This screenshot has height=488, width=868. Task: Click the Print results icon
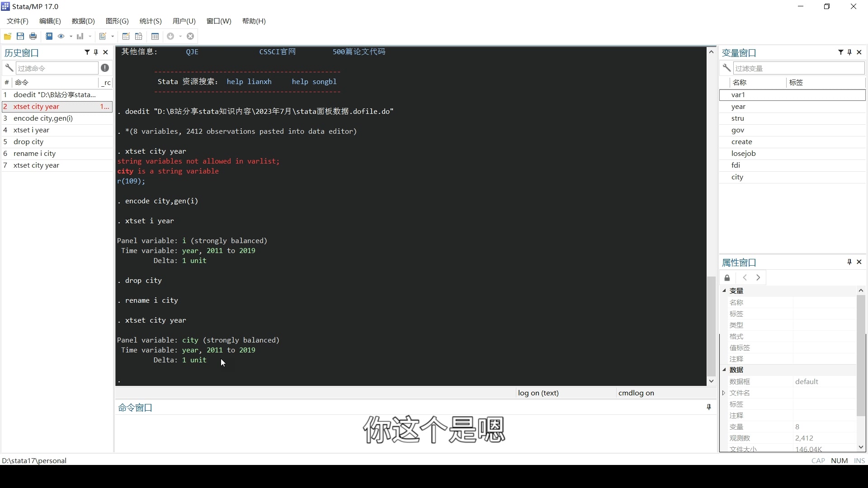pyautogui.click(x=33, y=37)
